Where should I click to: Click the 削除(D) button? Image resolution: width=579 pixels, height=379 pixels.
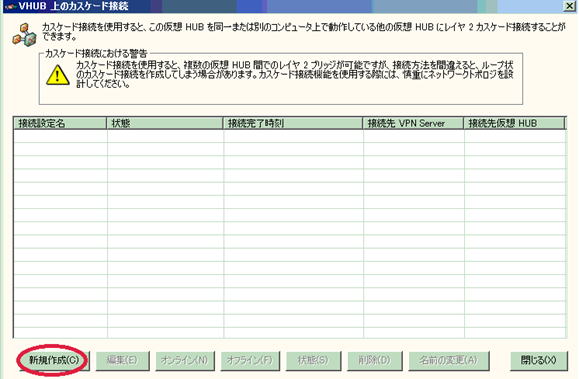[x=374, y=361]
